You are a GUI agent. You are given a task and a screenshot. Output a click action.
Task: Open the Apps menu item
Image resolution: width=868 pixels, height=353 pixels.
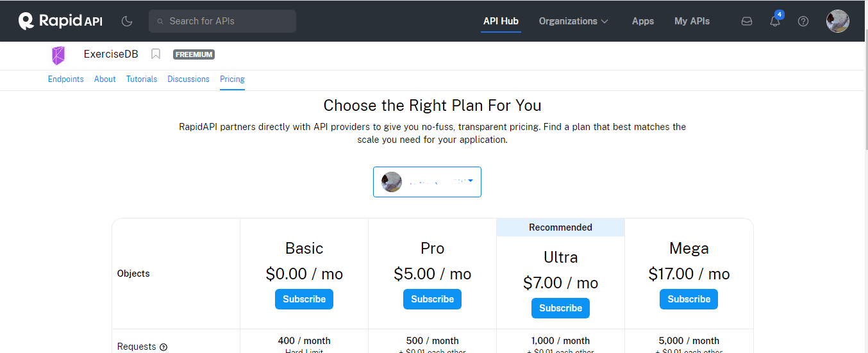click(643, 21)
